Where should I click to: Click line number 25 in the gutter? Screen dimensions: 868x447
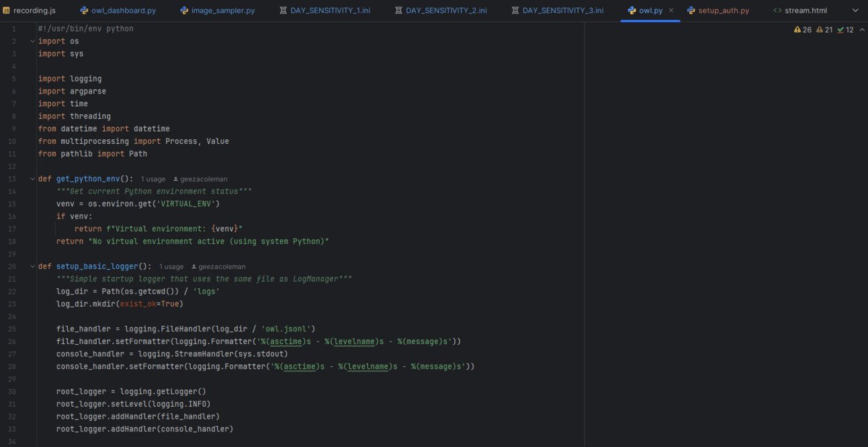[x=12, y=329]
